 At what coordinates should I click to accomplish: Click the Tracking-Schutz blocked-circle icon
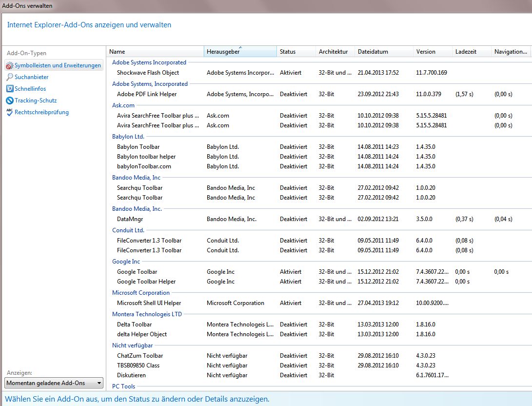(x=10, y=101)
